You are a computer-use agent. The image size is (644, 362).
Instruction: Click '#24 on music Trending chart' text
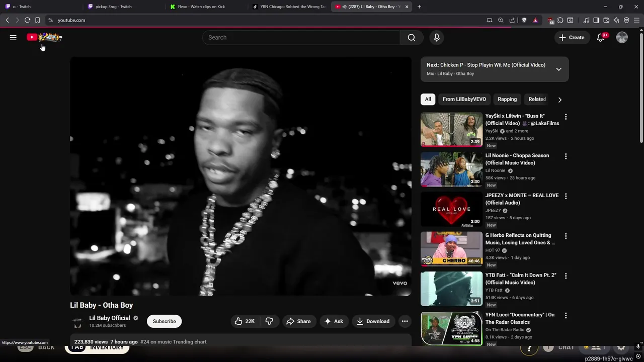174,342
